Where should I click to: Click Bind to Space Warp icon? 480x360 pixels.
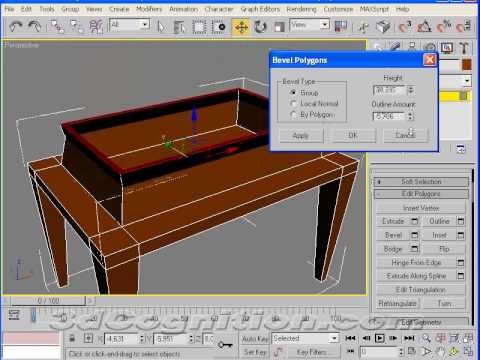click(96, 26)
